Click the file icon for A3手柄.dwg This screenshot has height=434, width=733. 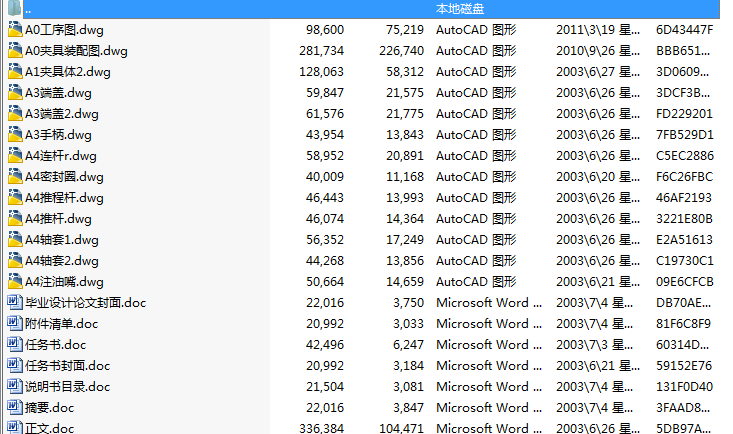(x=14, y=134)
